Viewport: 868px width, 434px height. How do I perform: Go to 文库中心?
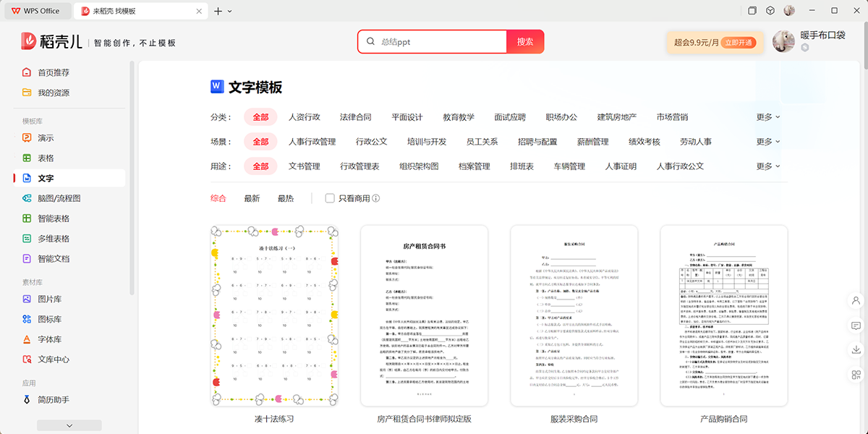point(48,359)
